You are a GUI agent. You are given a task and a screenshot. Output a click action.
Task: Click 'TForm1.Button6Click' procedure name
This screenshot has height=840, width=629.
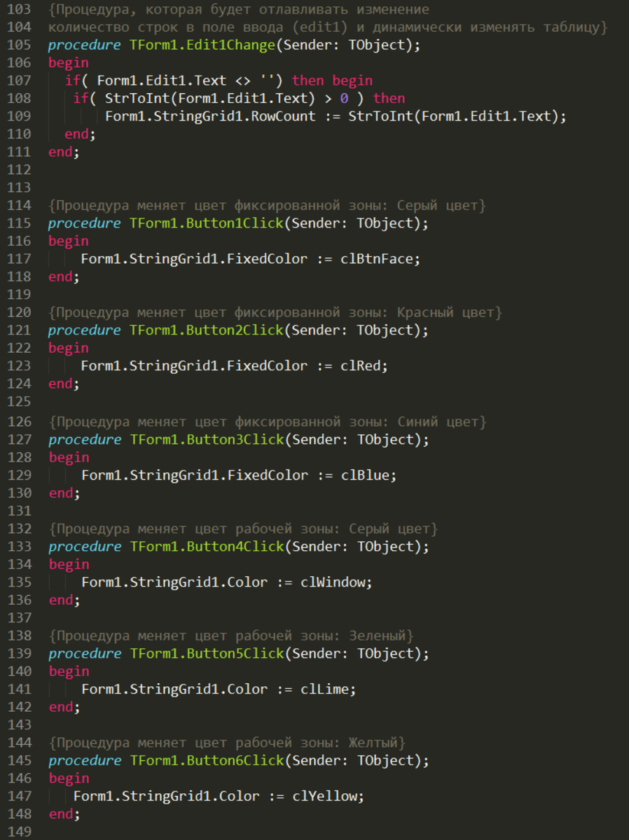point(207,761)
